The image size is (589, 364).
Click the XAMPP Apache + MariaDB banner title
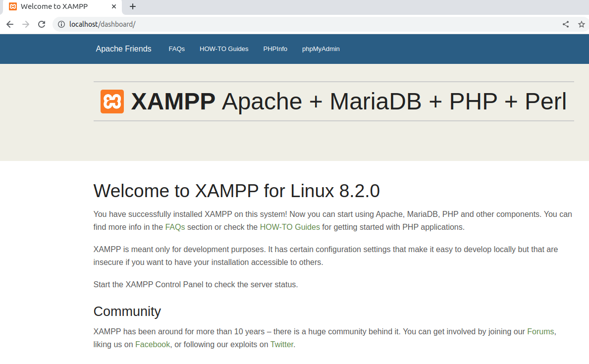tap(349, 102)
